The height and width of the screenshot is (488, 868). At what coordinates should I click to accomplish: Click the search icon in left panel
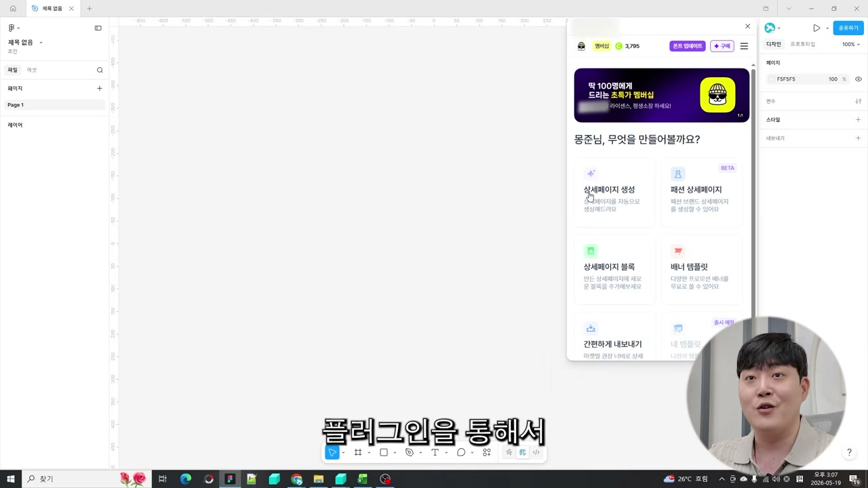(100, 70)
